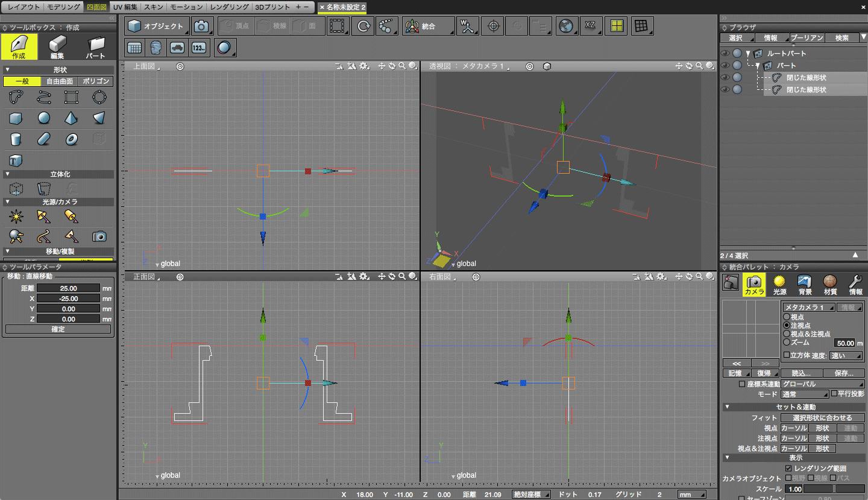Open the 光源 light palette
The image size is (868, 500).
coord(780,284)
